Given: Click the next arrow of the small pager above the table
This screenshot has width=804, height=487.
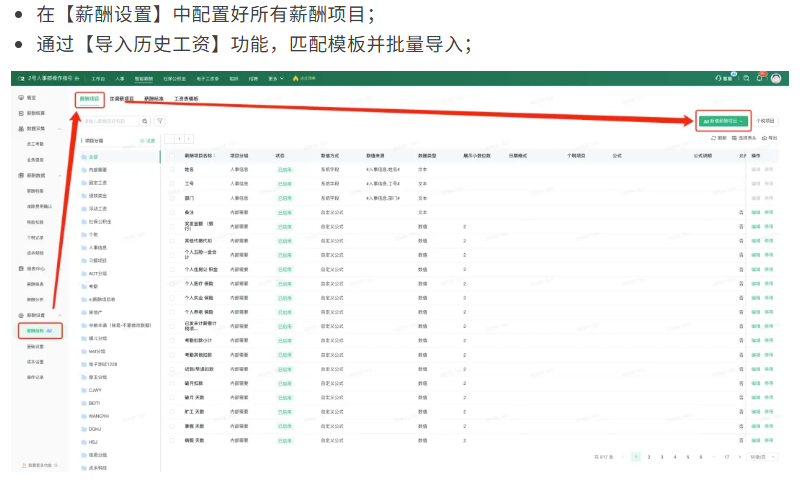Looking at the screenshot, I should (x=189, y=139).
